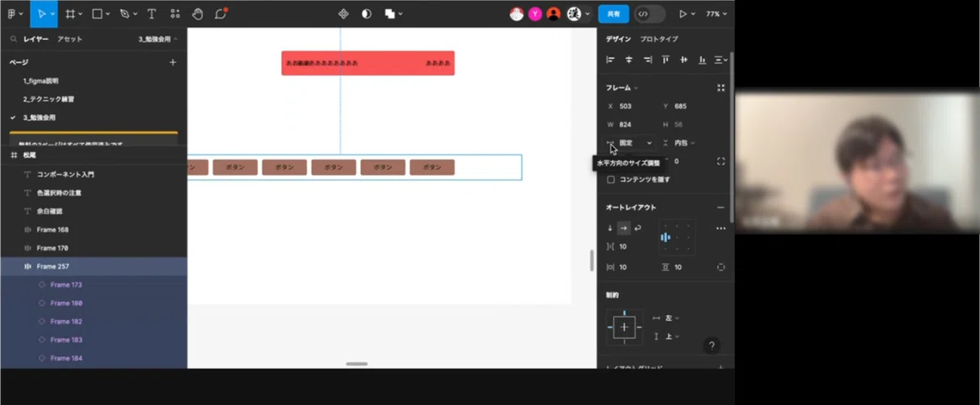Open the 3_勉強会用 page selector

[158, 39]
